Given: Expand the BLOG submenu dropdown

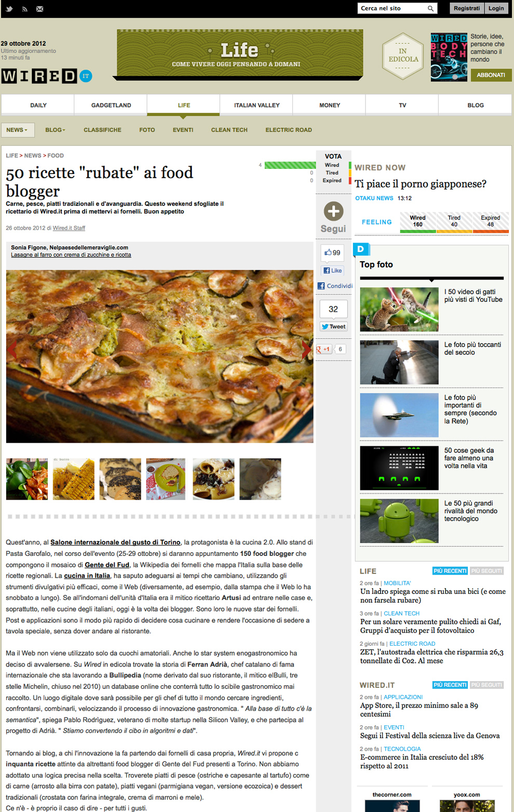Looking at the screenshot, I should (55, 130).
